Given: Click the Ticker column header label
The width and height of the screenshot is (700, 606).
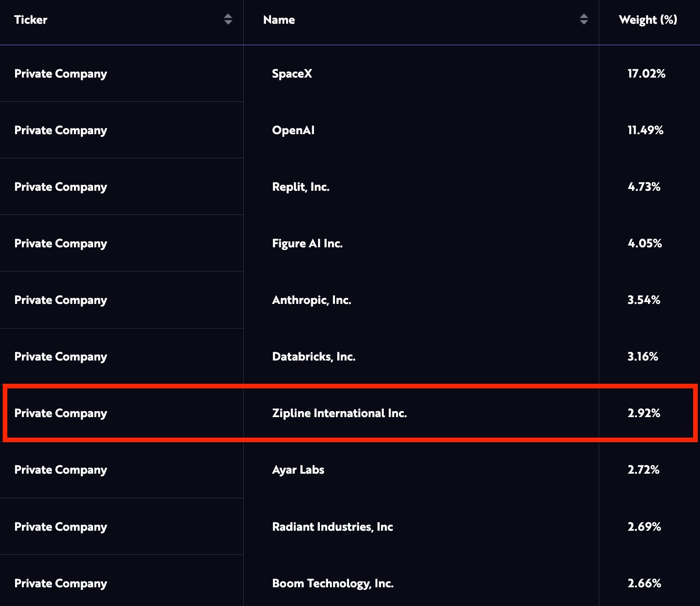Looking at the screenshot, I should point(31,20).
